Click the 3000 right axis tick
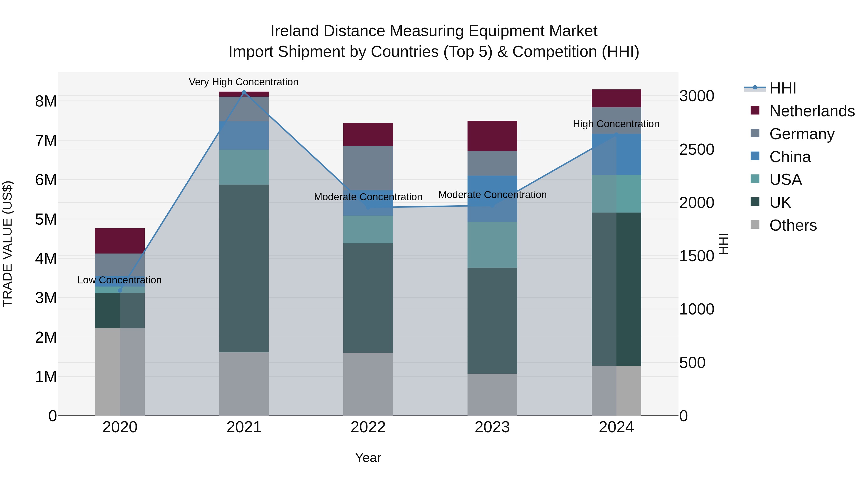Viewport: 868px width, 488px height. [x=697, y=96]
